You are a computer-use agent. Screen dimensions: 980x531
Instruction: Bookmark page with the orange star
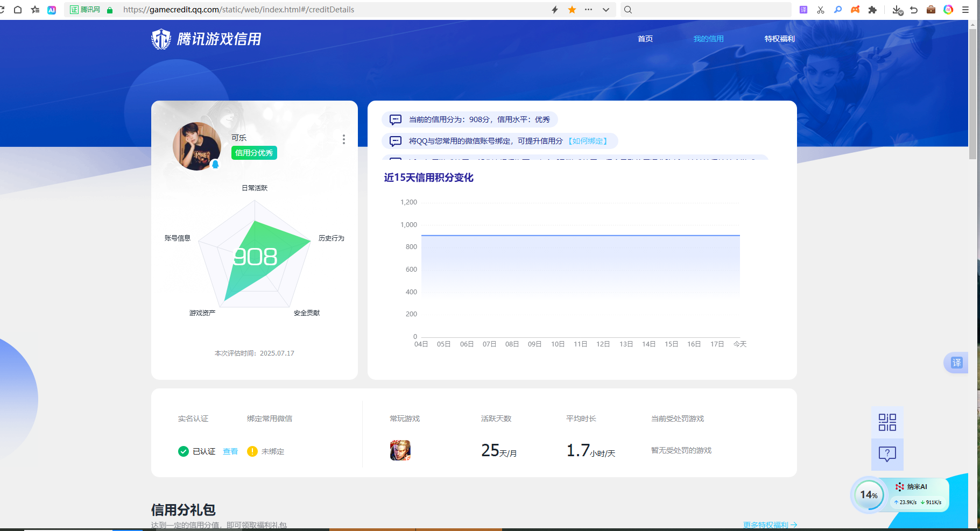(x=572, y=10)
